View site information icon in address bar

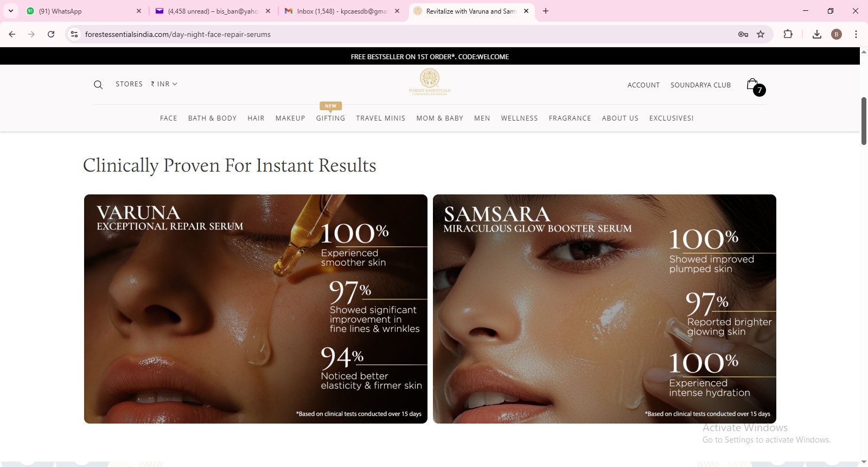(74, 34)
